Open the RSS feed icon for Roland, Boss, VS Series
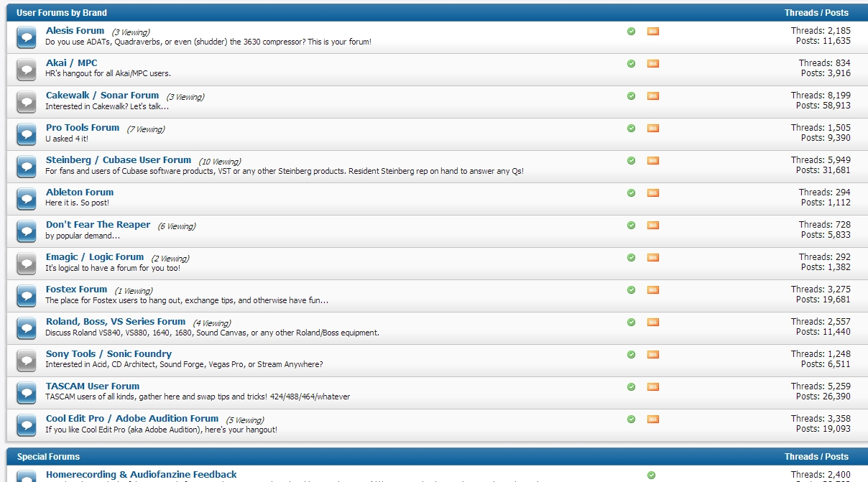 point(652,323)
